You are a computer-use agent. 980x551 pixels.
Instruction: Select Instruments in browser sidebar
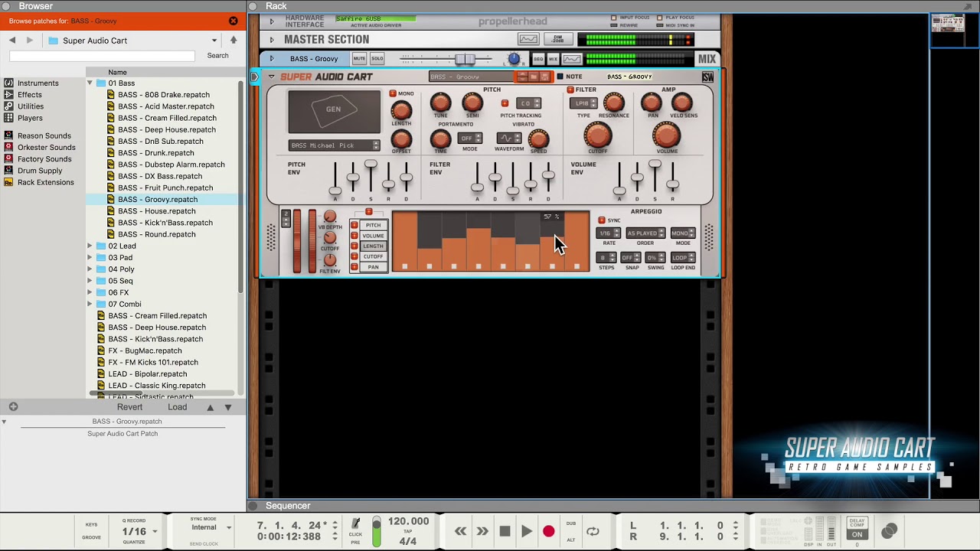tap(38, 83)
